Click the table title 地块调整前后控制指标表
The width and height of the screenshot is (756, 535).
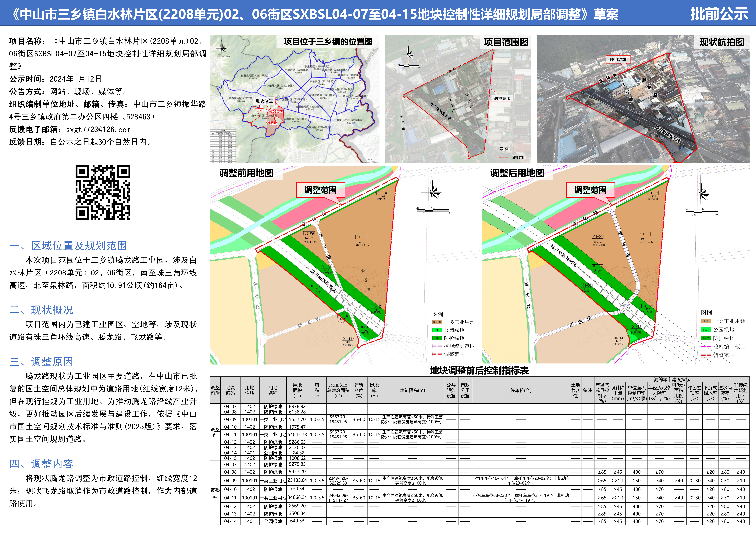pyautogui.click(x=479, y=371)
